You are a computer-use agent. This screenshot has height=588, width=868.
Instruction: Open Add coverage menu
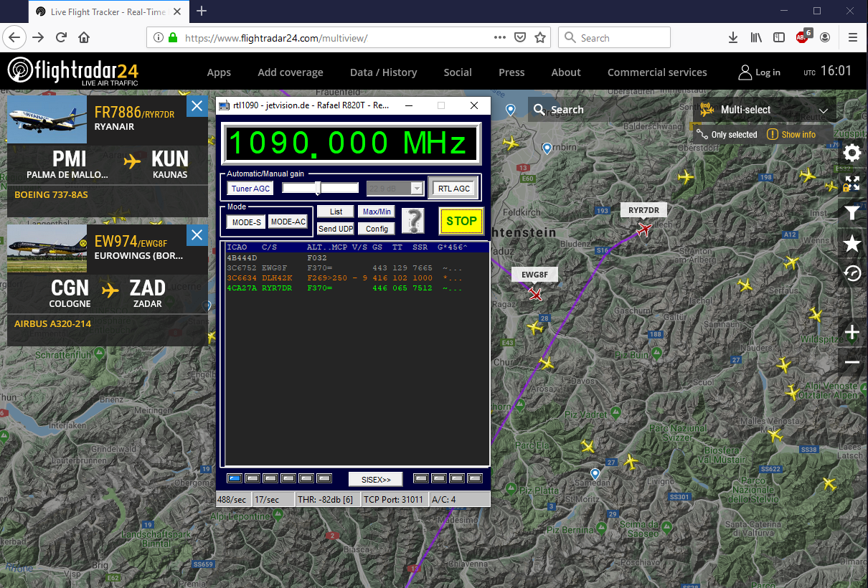click(x=291, y=72)
